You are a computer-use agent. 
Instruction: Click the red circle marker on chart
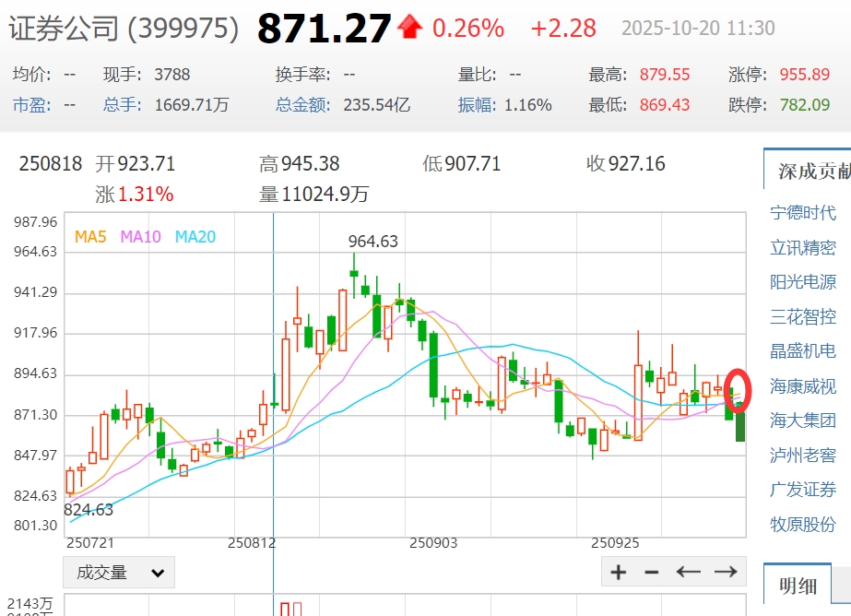(738, 390)
